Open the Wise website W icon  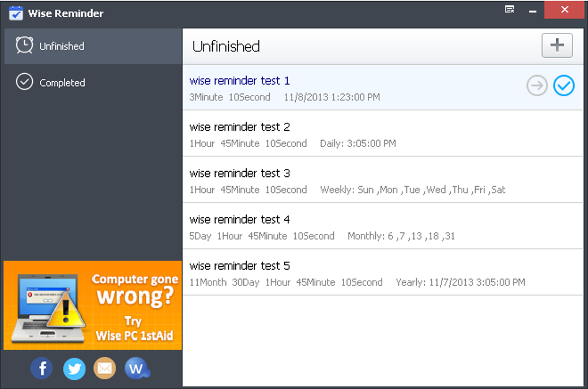(137, 368)
